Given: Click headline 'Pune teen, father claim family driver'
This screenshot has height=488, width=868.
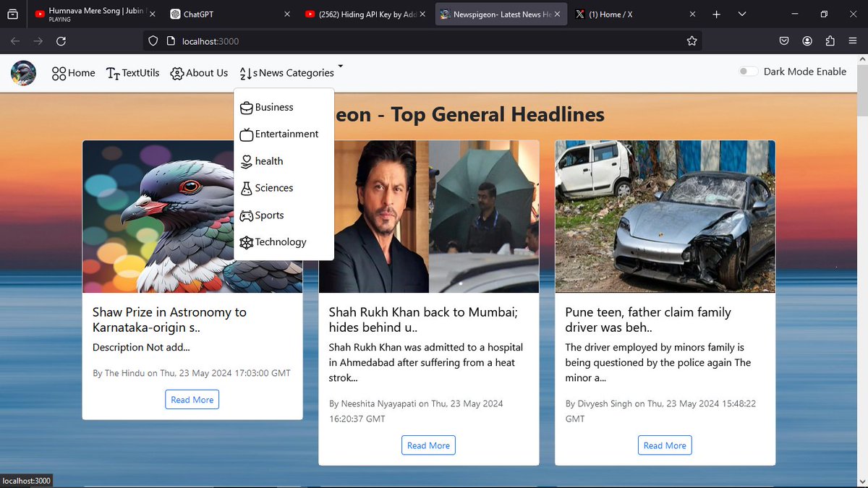Looking at the screenshot, I should 648,320.
